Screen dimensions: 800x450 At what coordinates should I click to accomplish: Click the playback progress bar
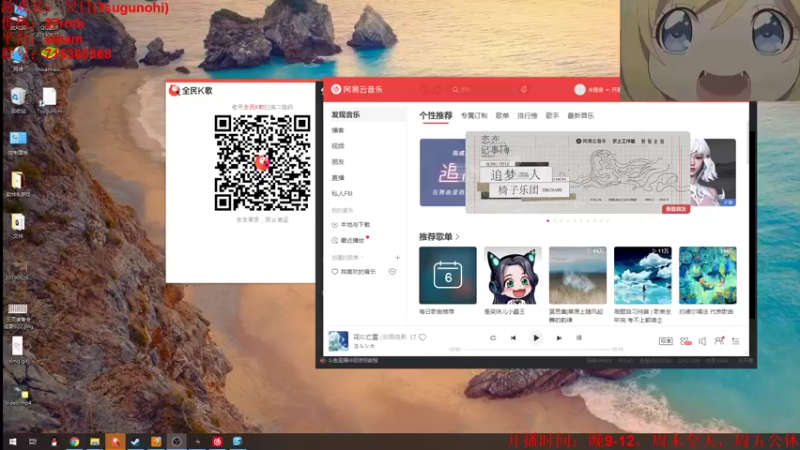pyautogui.click(x=536, y=349)
